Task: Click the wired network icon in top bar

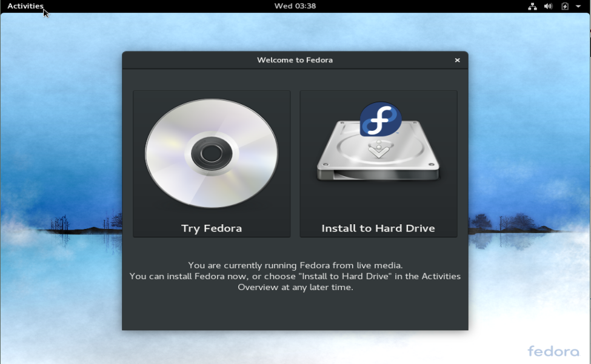Action: 532,6
